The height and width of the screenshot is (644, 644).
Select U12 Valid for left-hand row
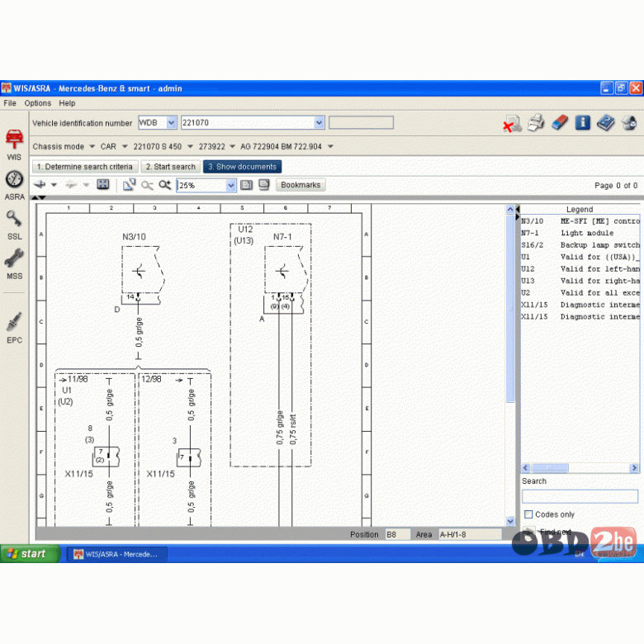580,268
